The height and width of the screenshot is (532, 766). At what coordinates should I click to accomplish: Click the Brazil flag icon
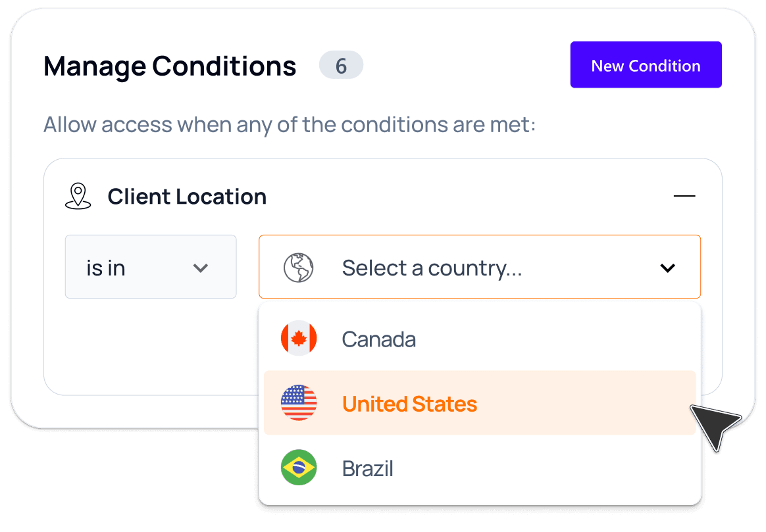(x=299, y=468)
